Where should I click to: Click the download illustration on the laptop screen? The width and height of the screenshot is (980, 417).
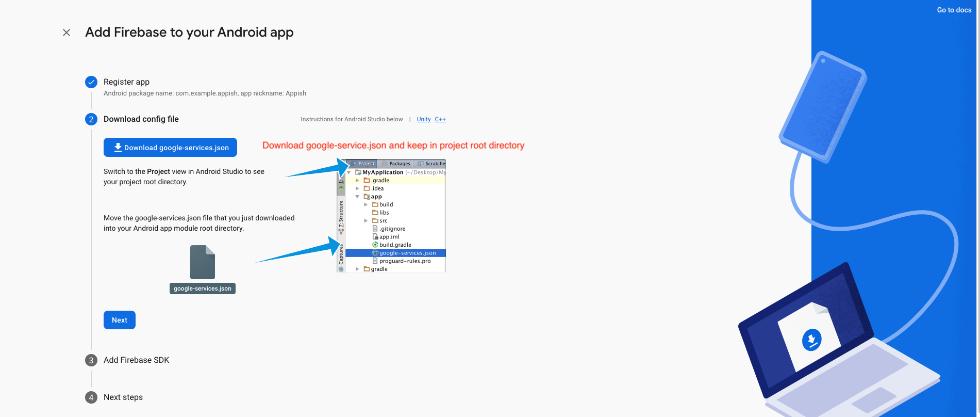811,340
